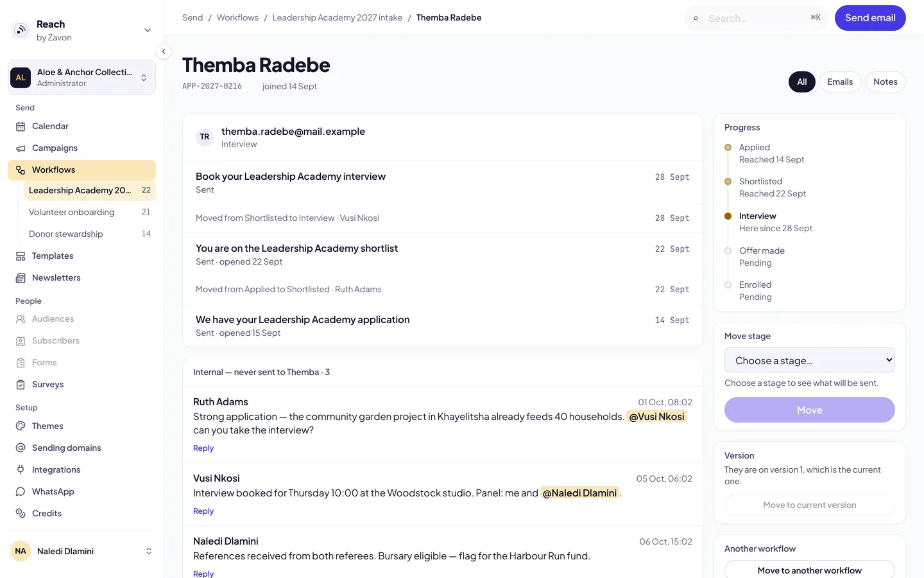Screen dimensions: 924x578
Task: Click the Campaigns megaphone icon
Action: click(21, 148)
